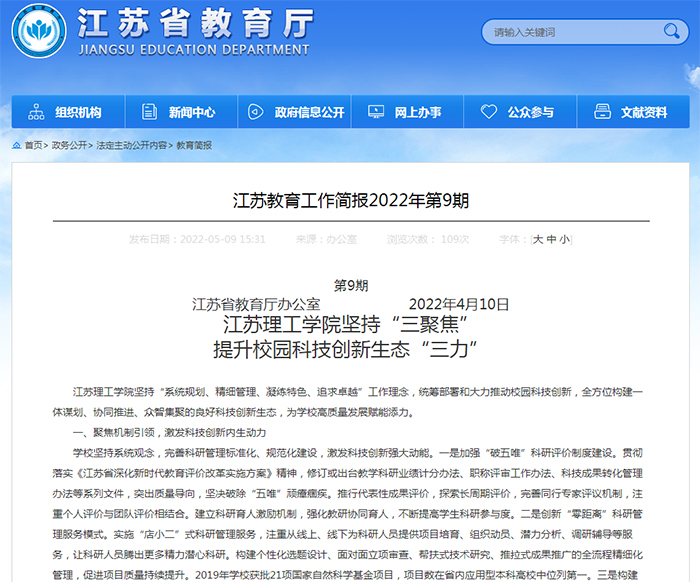Click the 网上办事 monitor icon

tap(375, 112)
